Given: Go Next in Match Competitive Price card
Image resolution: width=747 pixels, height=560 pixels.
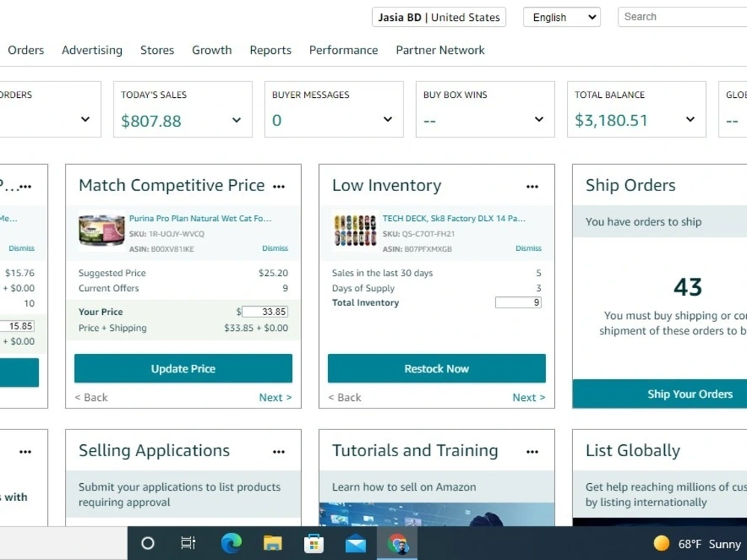Looking at the screenshot, I should tap(276, 397).
